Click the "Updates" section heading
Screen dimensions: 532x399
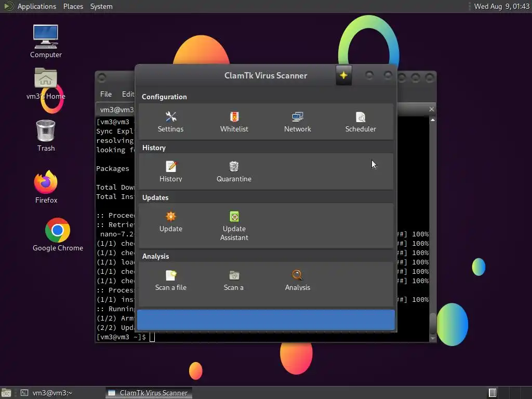(x=155, y=197)
